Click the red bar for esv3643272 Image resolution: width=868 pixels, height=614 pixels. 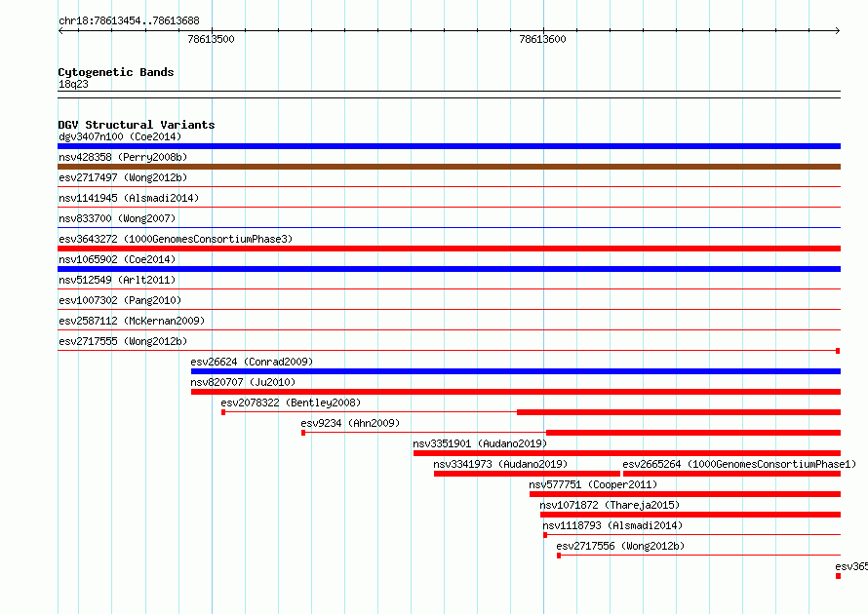449,249
